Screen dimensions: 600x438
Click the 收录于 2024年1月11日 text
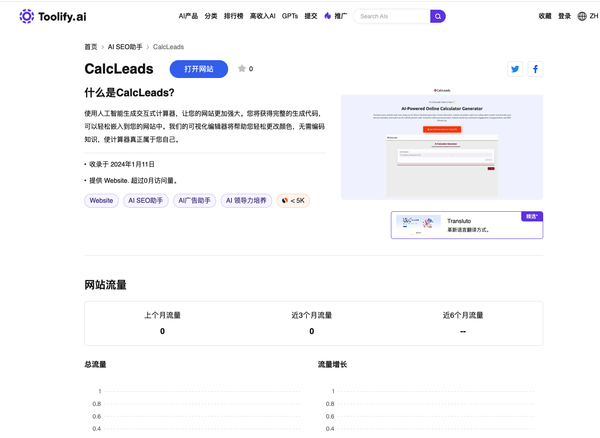[122, 164]
